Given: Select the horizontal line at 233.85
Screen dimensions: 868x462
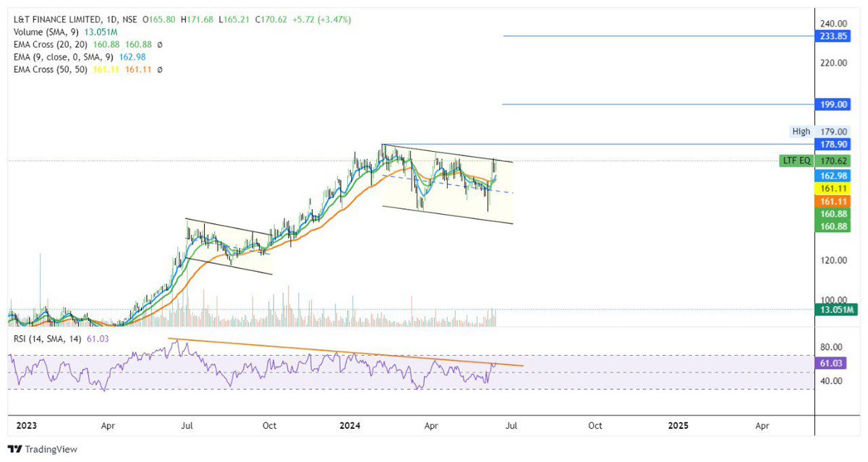Looking at the screenshot, I should click(x=658, y=35).
